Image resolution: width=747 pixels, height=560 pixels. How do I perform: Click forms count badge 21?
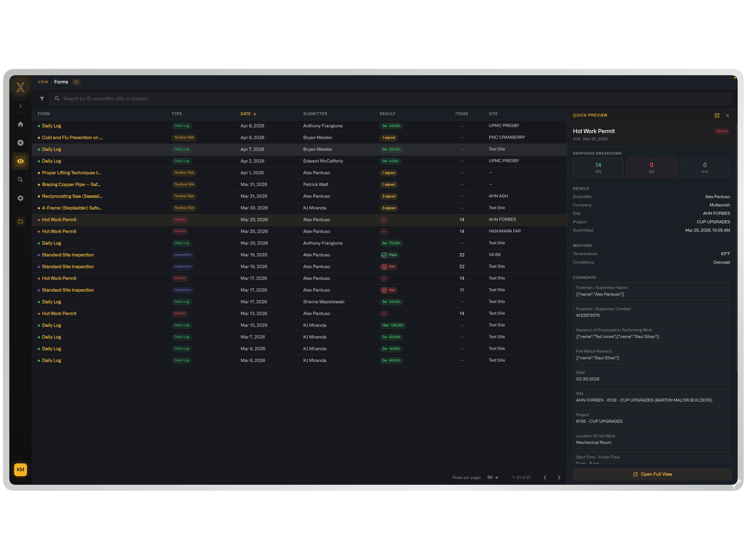(x=76, y=82)
